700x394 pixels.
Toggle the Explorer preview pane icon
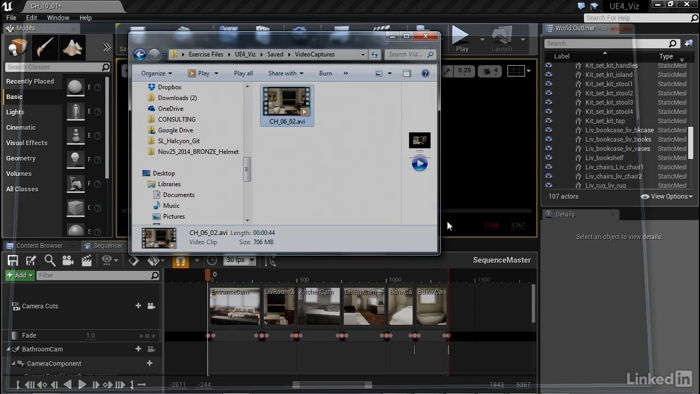[x=407, y=73]
